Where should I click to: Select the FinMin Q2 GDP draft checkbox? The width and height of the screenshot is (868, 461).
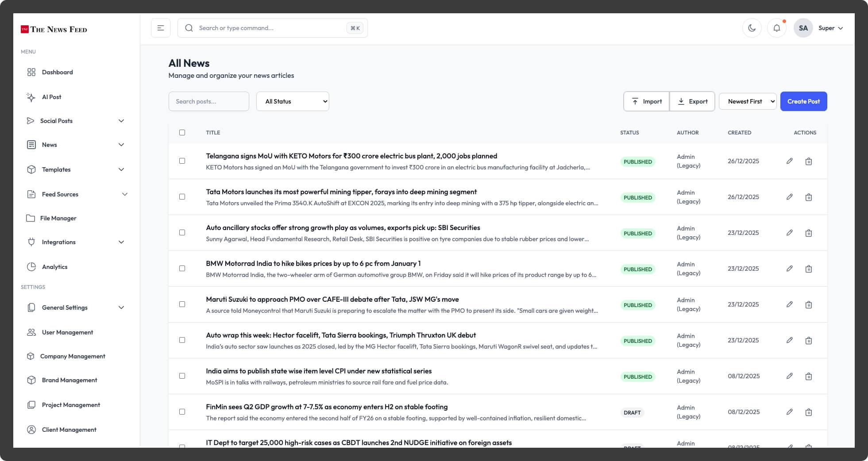tap(182, 411)
